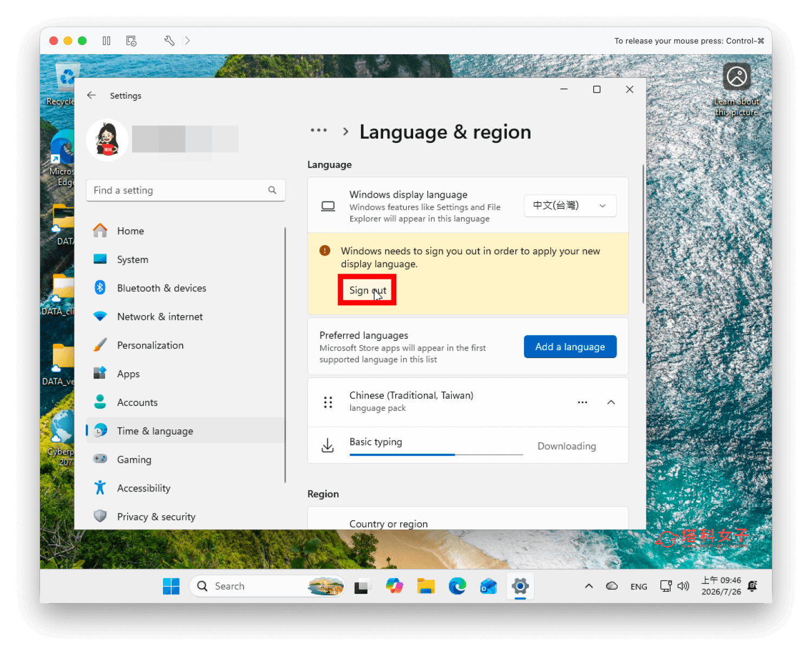Select Time & language in sidebar

tap(185, 431)
